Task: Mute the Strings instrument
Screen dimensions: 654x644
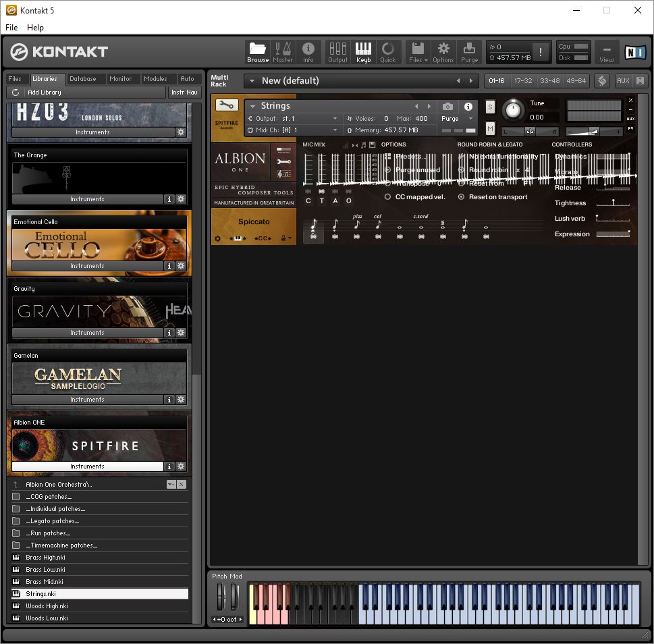Action: point(490,129)
